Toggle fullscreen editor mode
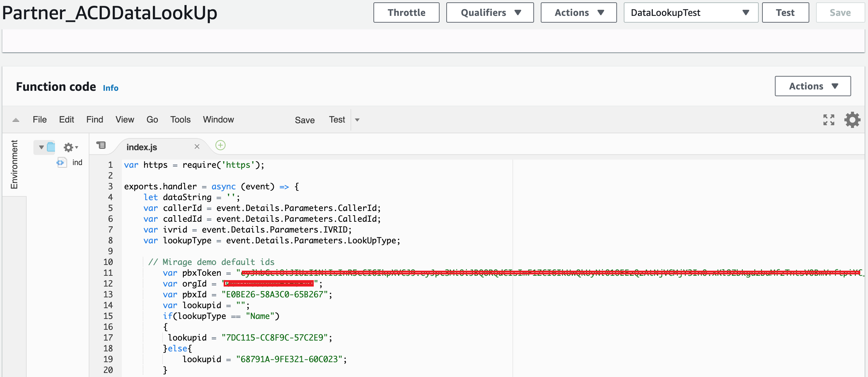 pos(829,120)
